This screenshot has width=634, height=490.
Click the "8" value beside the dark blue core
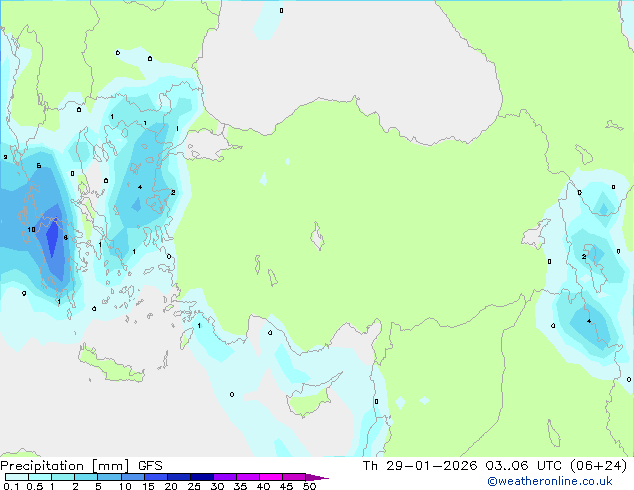[x=66, y=238]
